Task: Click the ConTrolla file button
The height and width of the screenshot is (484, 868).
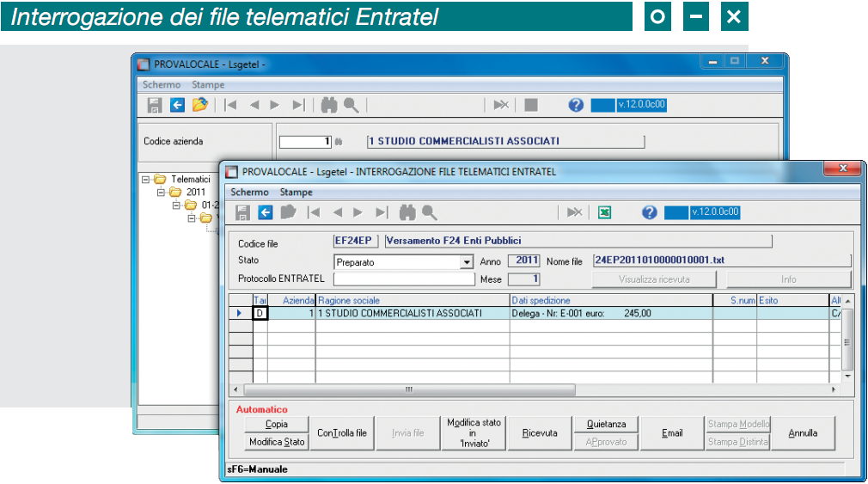Action: point(342,433)
